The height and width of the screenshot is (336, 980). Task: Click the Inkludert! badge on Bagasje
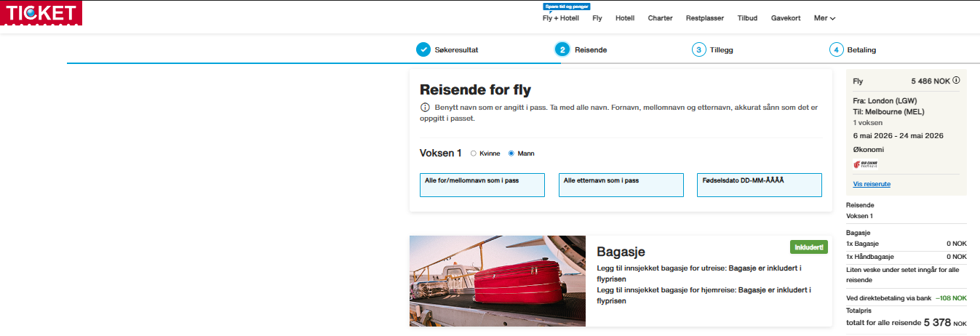(809, 247)
